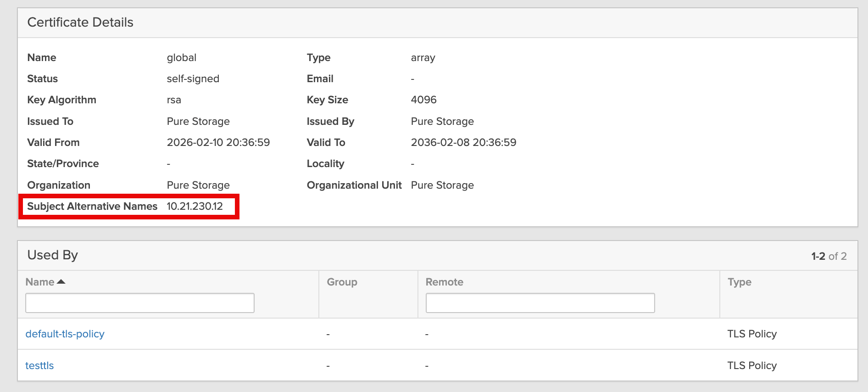Click the Type column header in Used By
Screen dimensions: 868x392
(x=739, y=282)
